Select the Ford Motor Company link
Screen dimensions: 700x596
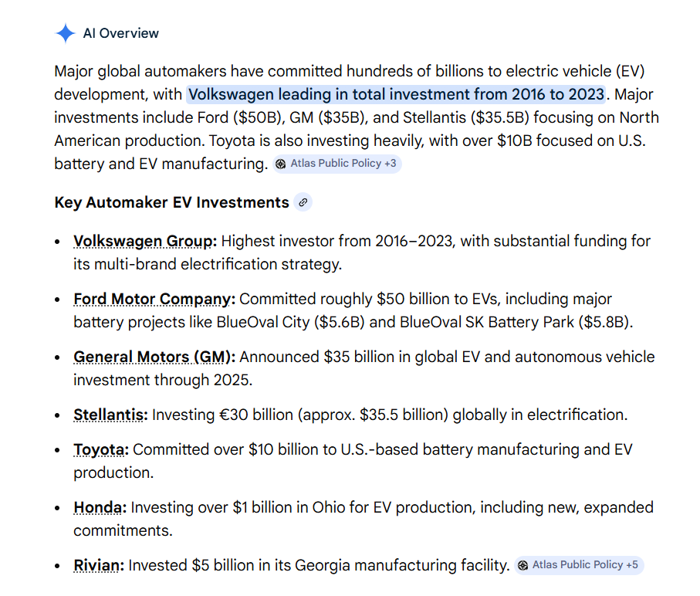point(154,299)
